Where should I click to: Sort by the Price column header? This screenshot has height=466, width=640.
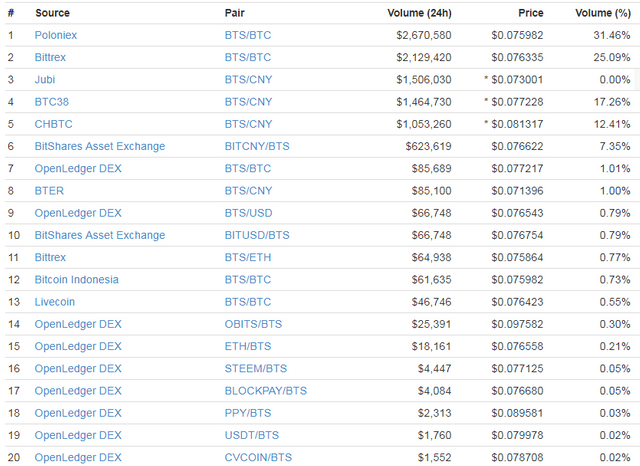(x=531, y=13)
